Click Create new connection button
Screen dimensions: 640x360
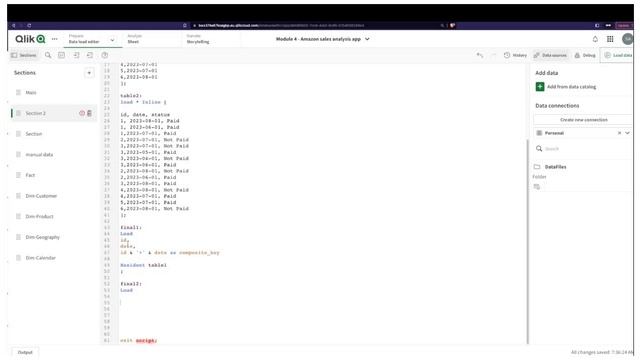[x=584, y=120]
